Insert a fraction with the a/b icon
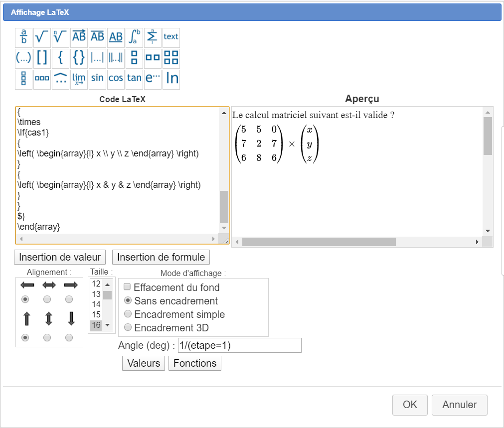This screenshot has height=428, width=504. click(23, 37)
